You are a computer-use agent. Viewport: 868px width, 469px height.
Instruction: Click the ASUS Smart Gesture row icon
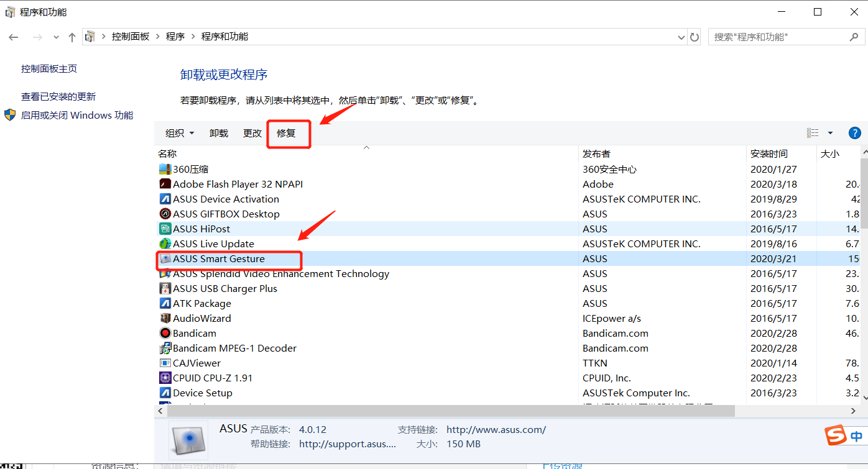coord(165,258)
